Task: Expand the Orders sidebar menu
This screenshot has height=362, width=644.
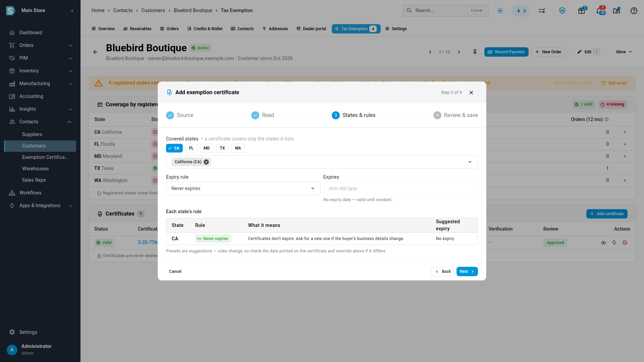Action: (40, 45)
